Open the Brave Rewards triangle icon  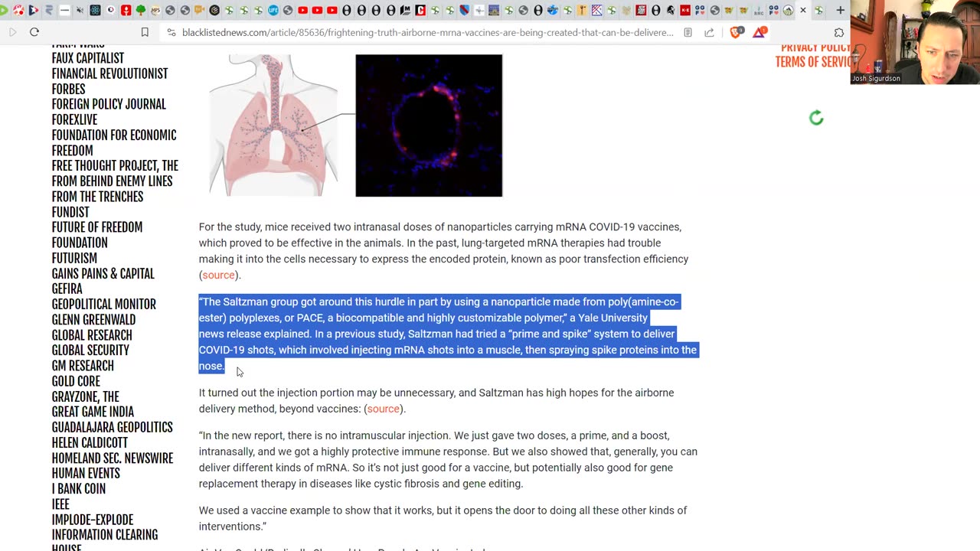(x=759, y=32)
